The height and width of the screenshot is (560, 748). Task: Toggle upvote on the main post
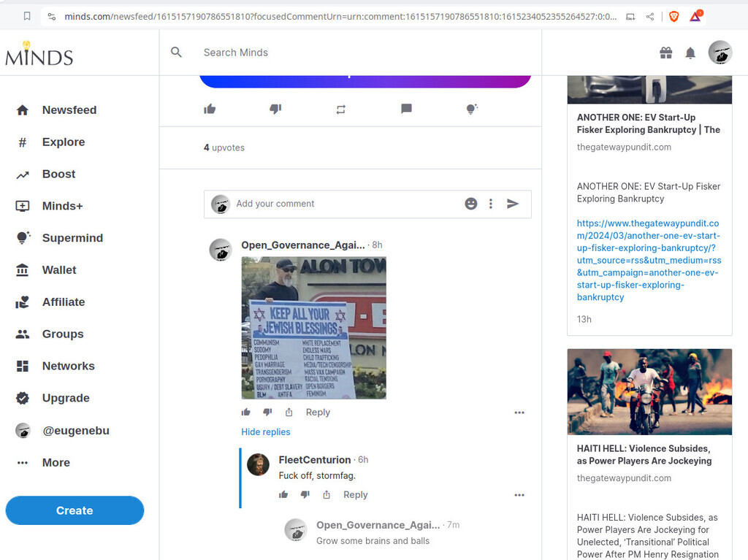(x=210, y=110)
